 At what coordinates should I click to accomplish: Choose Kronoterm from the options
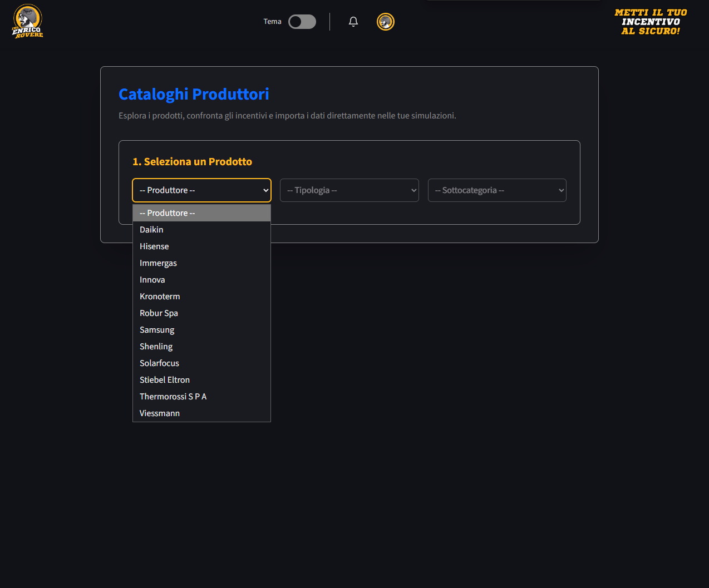(160, 297)
